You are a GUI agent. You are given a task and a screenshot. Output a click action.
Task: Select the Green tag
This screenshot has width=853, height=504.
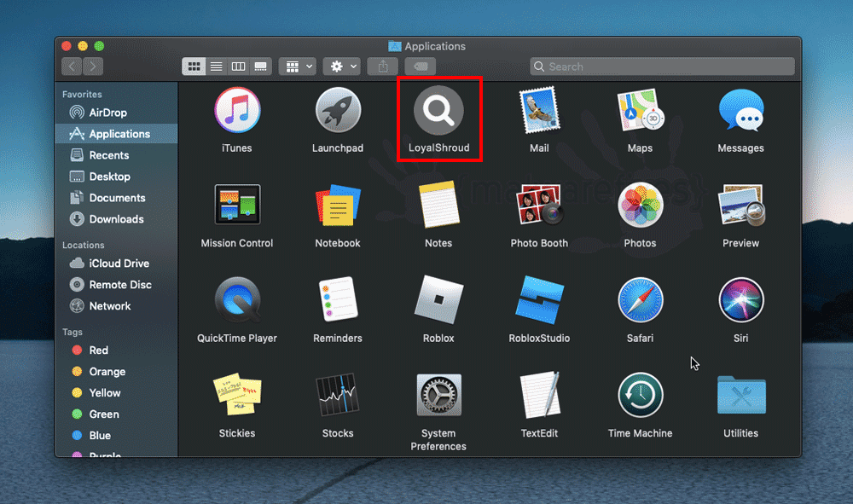[116, 414]
